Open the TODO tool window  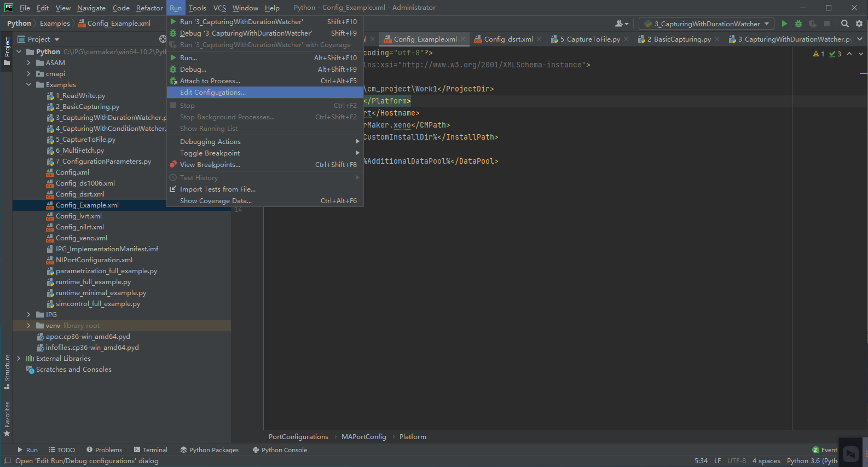click(x=62, y=450)
